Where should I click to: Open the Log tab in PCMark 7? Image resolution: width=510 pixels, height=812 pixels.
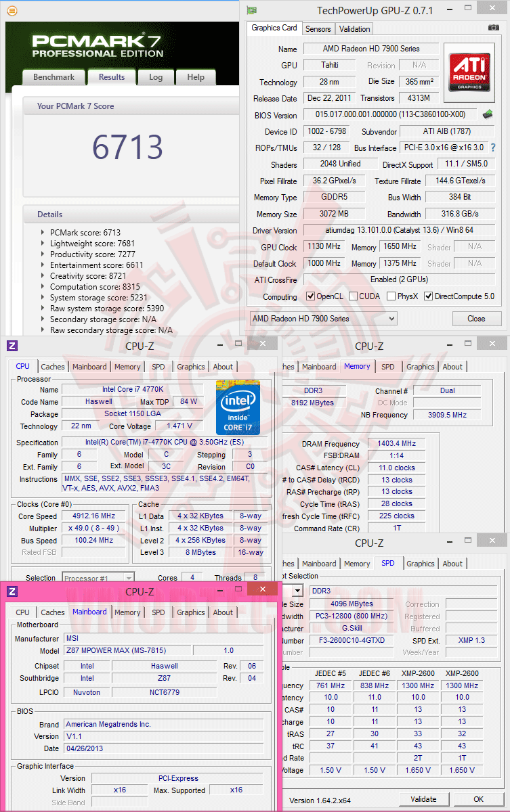(x=156, y=77)
